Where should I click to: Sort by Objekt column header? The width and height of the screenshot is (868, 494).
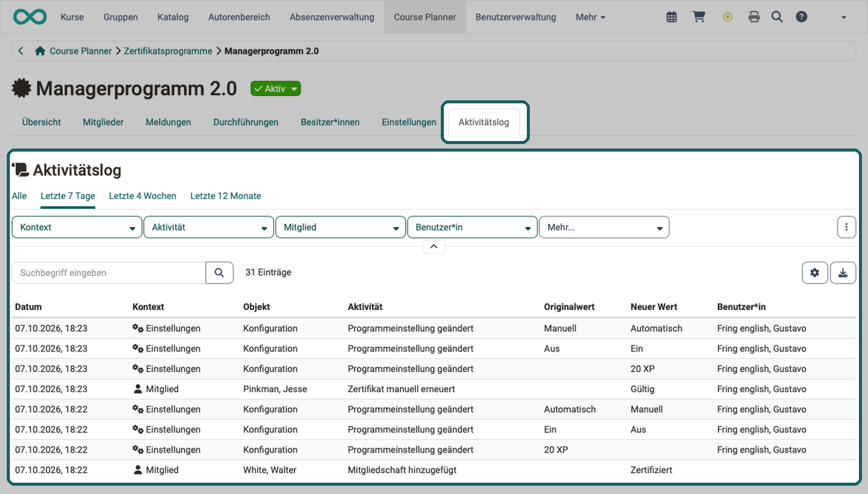(x=257, y=307)
